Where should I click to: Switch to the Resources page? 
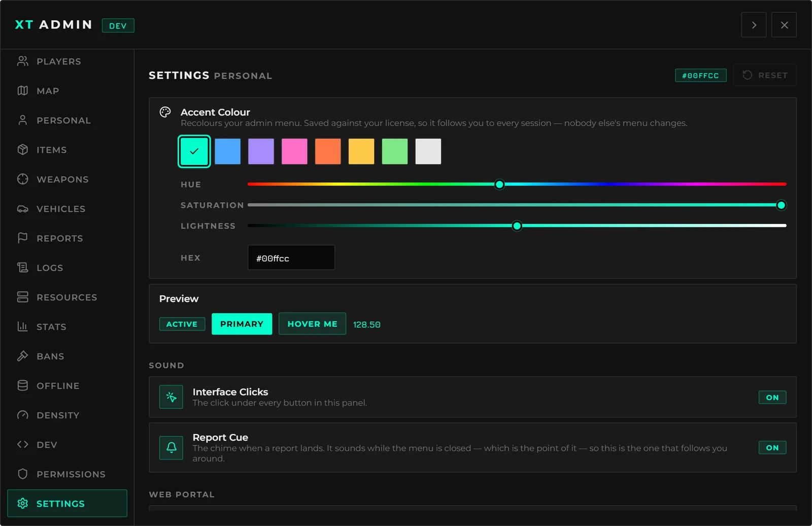pos(67,297)
